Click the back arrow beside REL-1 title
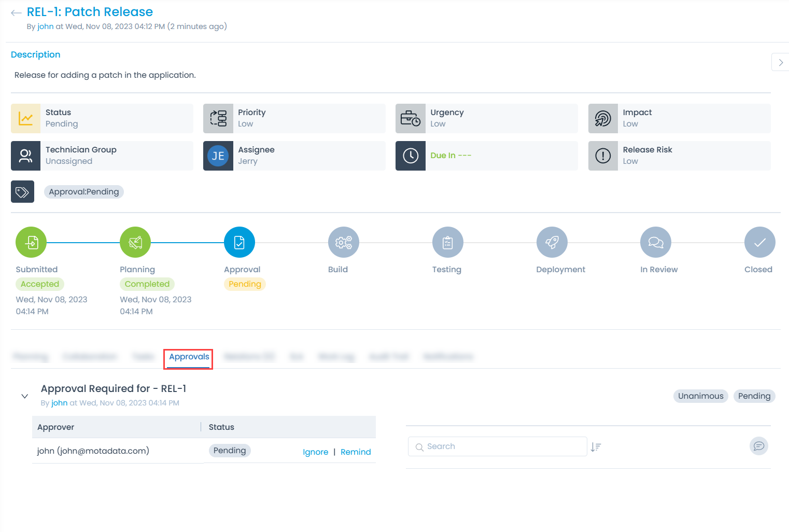This screenshot has width=789, height=532. click(x=16, y=13)
